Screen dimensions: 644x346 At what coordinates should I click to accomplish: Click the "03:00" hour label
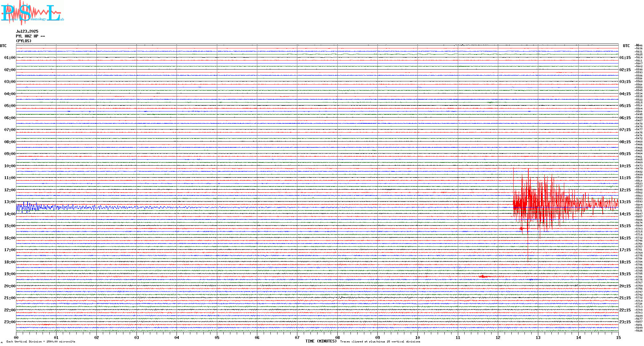[x=10, y=82]
